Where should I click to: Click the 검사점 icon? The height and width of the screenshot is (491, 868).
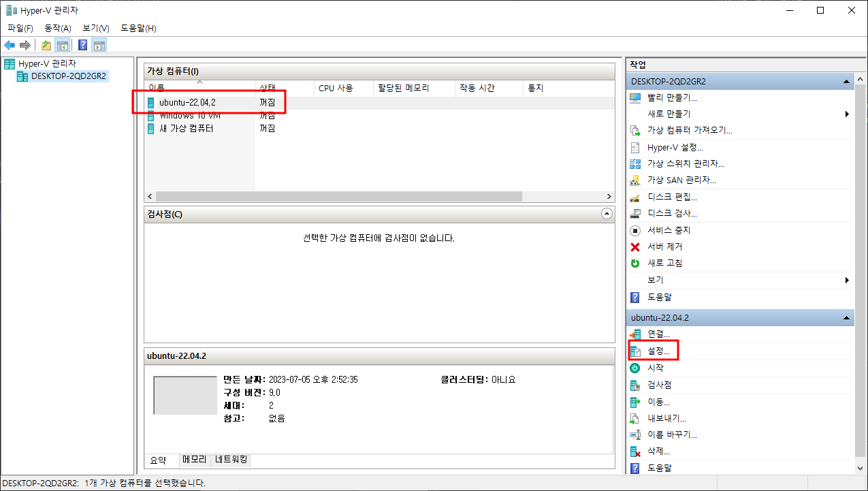pyautogui.click(x=635, y=385)
